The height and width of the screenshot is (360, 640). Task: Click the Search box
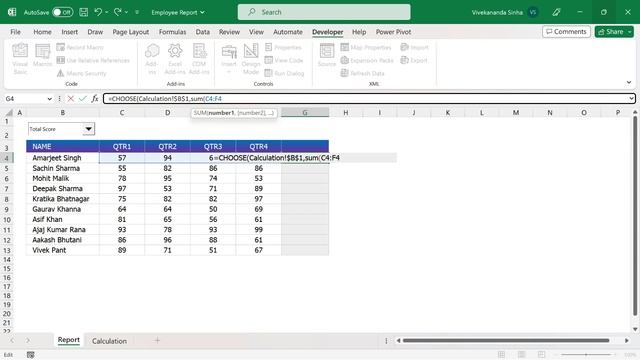coord(324,12)
